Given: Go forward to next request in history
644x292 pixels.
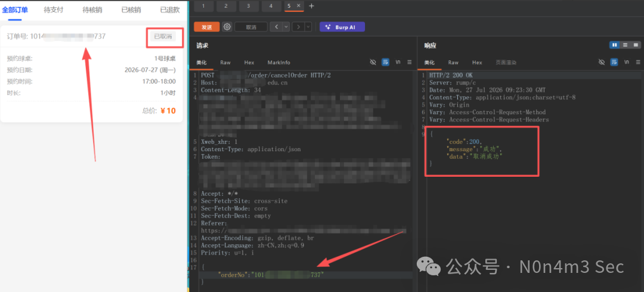Looking at the screenshot, I should (x=299, y=27).
